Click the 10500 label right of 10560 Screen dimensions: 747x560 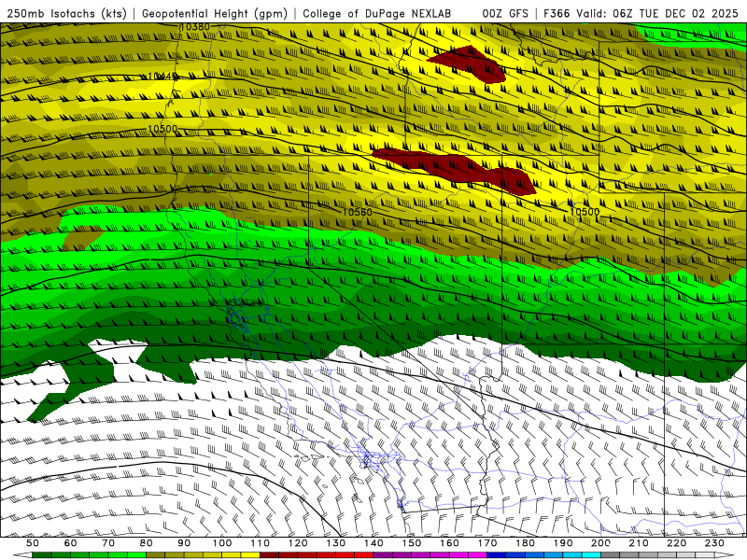(585, 212)
